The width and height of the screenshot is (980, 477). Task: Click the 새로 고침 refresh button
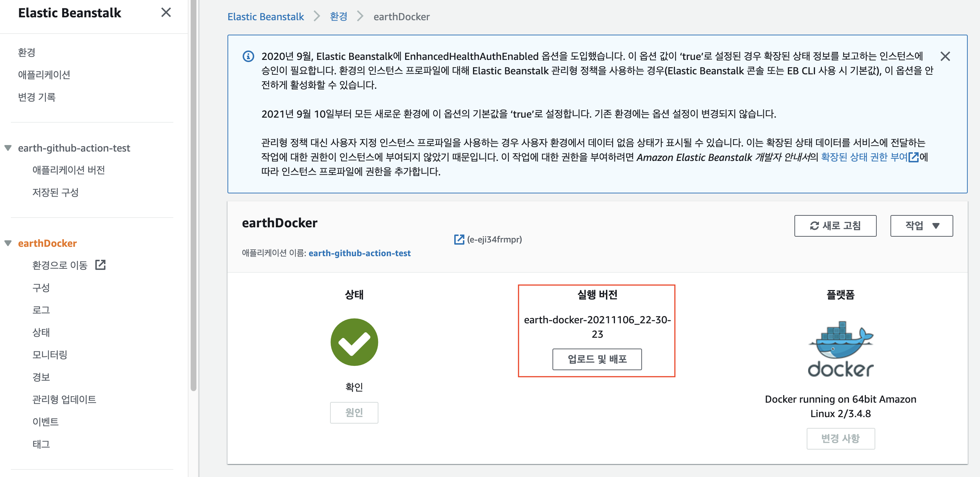point(835,226)
